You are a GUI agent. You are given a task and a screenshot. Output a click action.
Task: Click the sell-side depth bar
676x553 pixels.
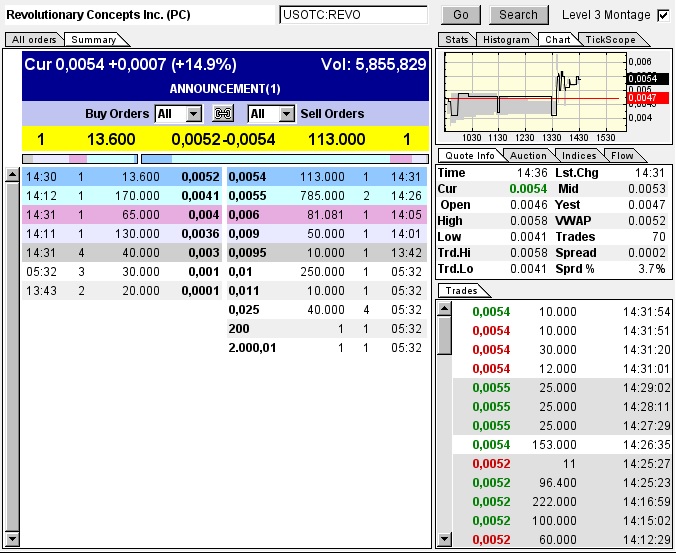tap(285, 159)
